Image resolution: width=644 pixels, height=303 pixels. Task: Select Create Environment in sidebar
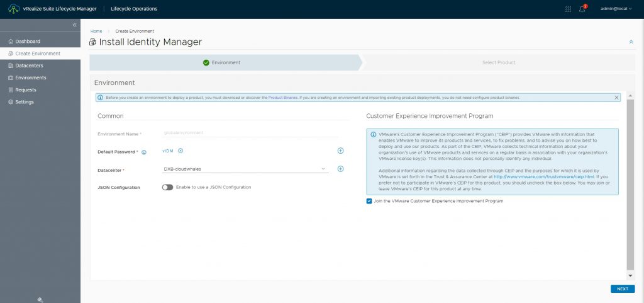click(40, 54)
